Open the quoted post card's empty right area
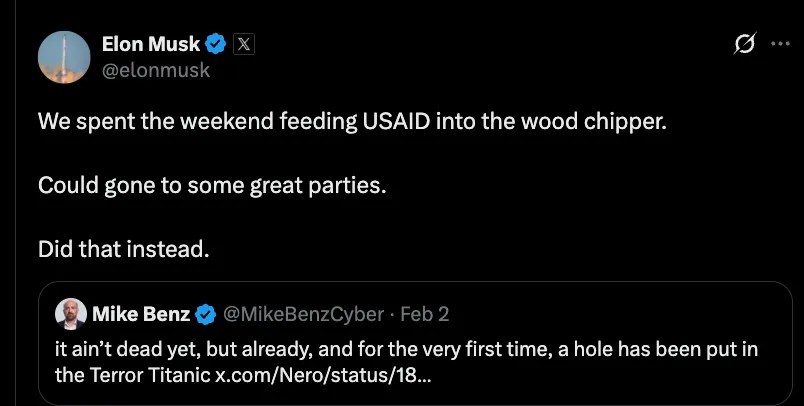Viewport: 804px width, 406px height. pyautogui.click(x=615, y=376)
